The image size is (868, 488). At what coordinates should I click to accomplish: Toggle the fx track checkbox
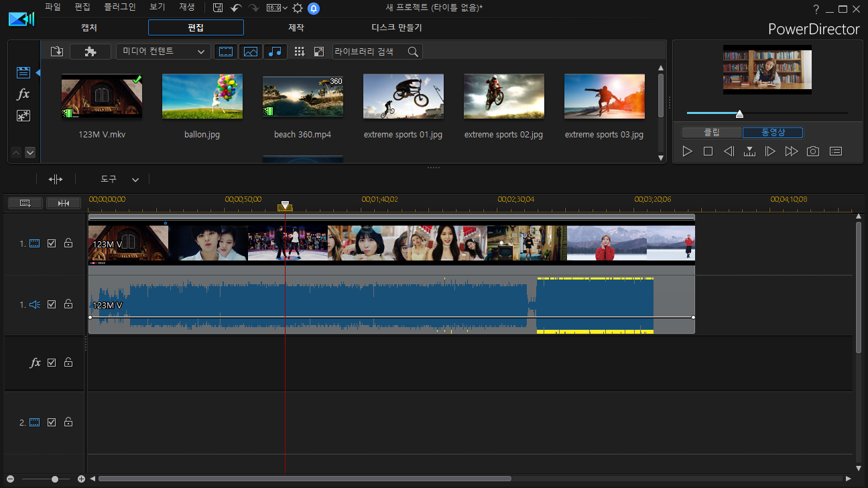pos(52,363)
